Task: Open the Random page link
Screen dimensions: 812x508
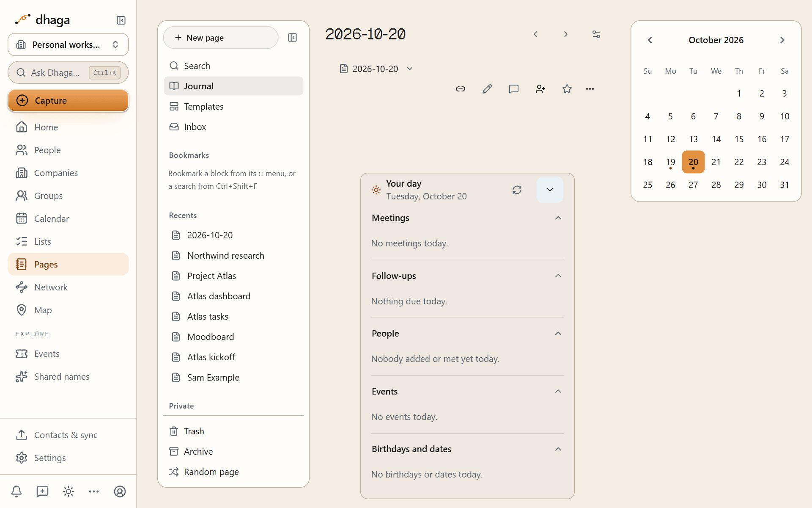Action: click(x=233, y=472)
